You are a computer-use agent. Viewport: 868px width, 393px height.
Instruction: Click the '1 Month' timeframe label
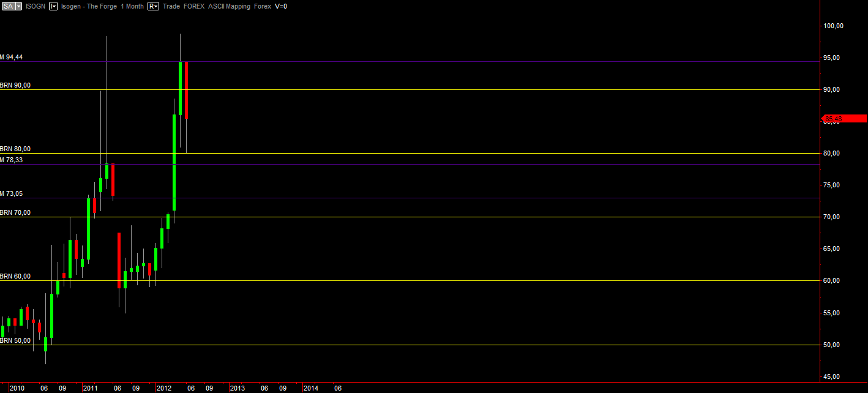[132, 6]
